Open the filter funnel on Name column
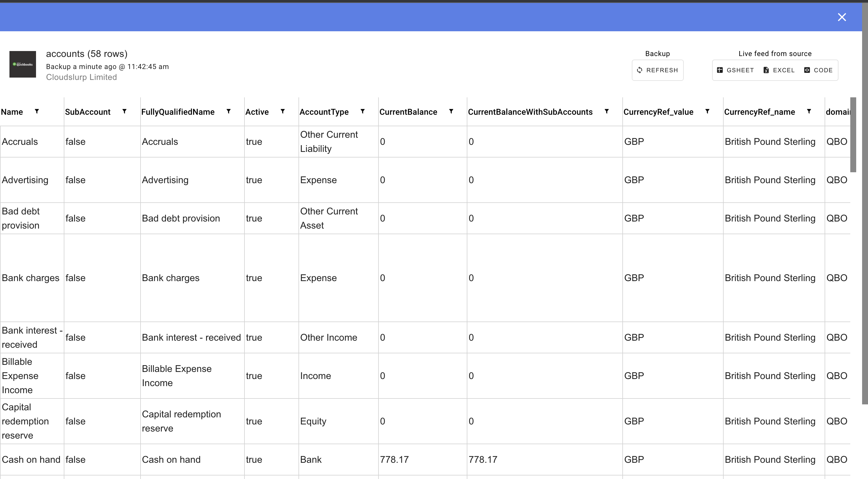 [37, 111]
